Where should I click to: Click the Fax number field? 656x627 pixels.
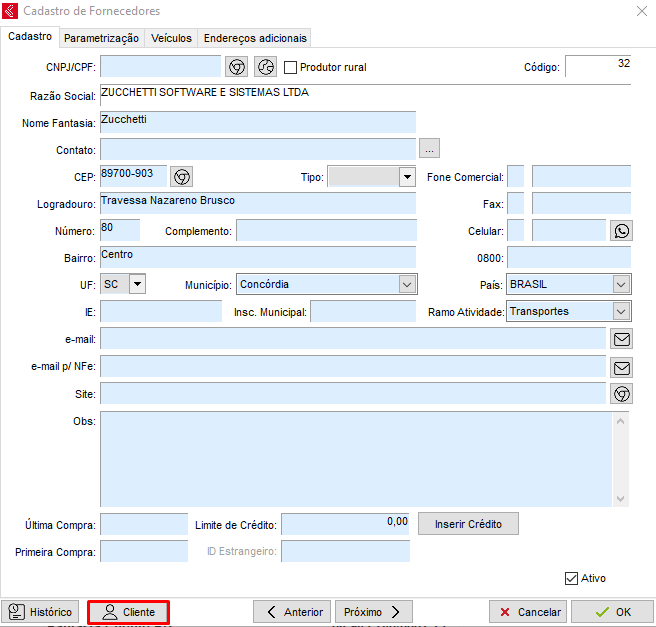(582, 203)
